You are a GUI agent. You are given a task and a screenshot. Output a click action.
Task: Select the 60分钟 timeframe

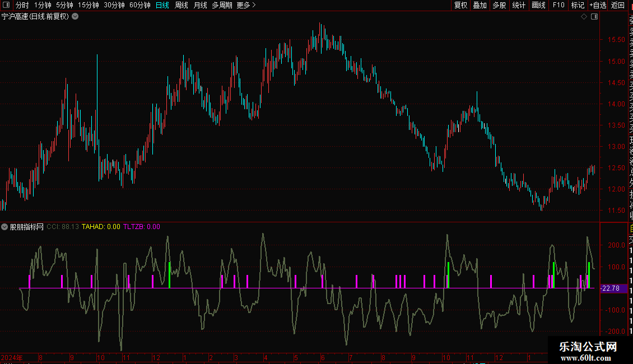point(139,5)
